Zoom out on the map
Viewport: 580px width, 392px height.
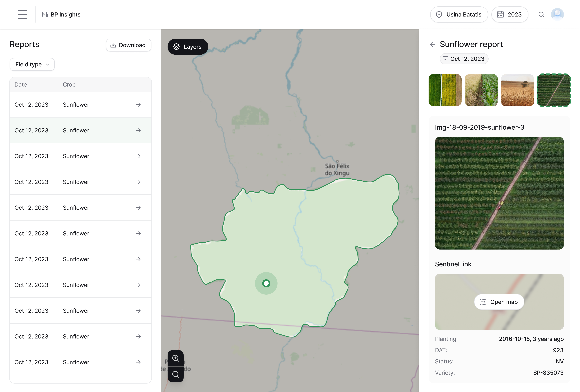pos(175,374)
